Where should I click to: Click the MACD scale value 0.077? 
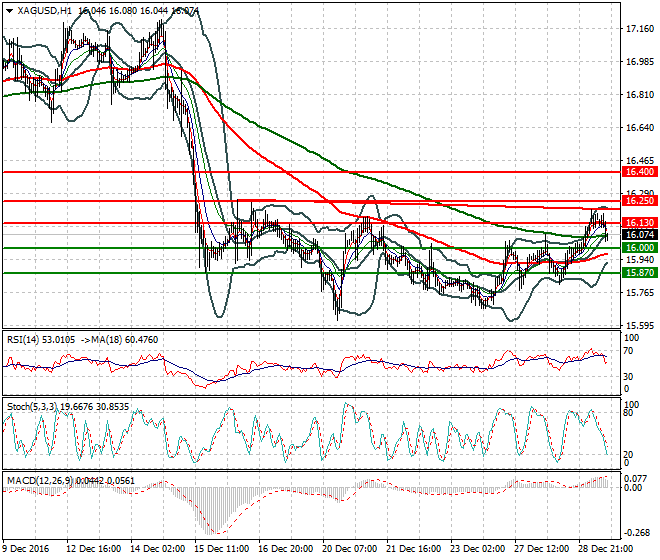tap(635, 479)
